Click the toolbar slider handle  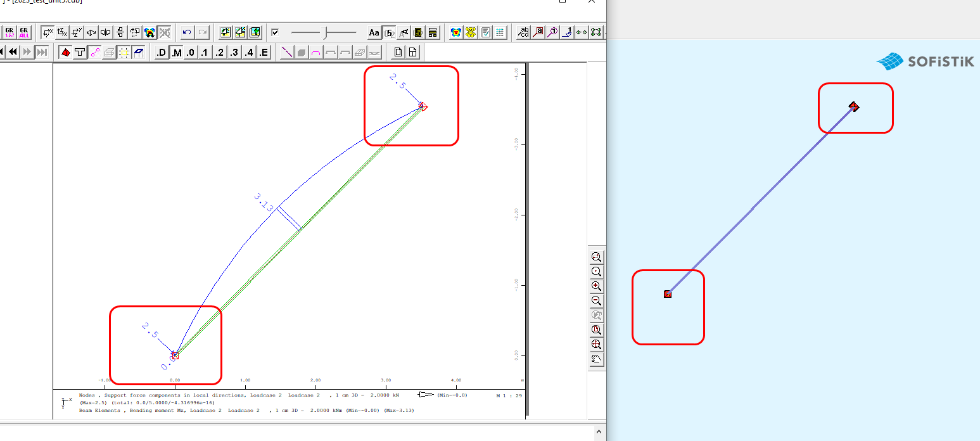(x=325, y=32)
